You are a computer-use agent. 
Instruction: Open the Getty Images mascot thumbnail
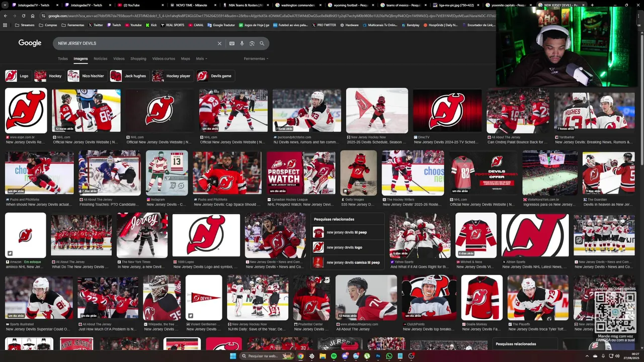(358, 172)
